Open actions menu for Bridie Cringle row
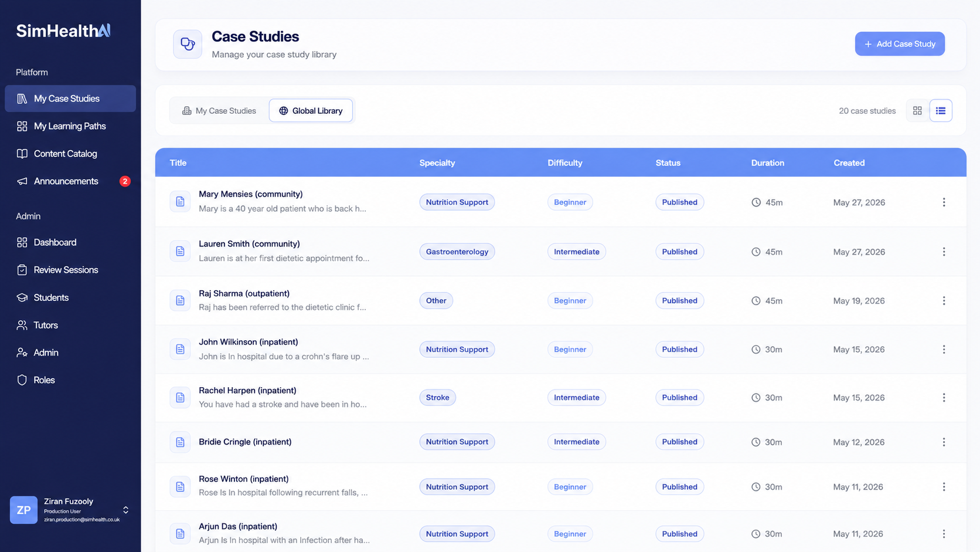The image size is (980, 552). coord(944,442)
